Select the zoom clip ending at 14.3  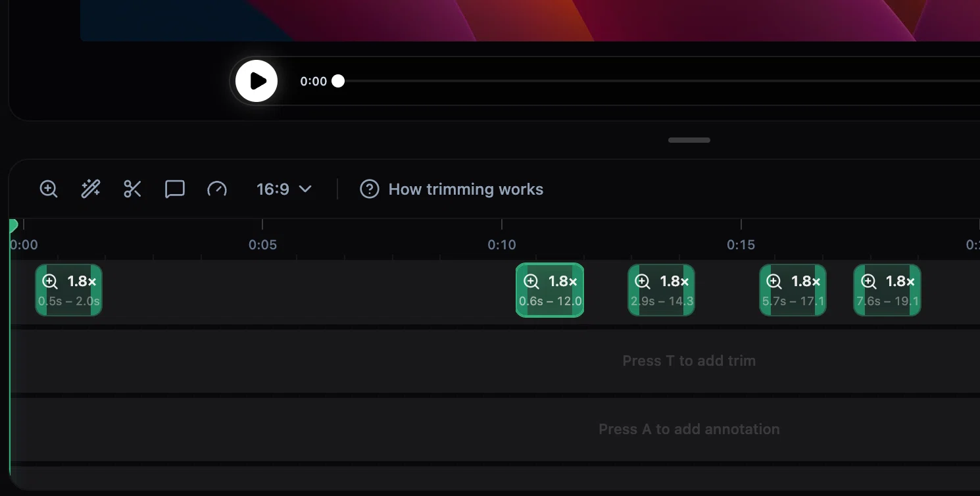click(662, 290)
